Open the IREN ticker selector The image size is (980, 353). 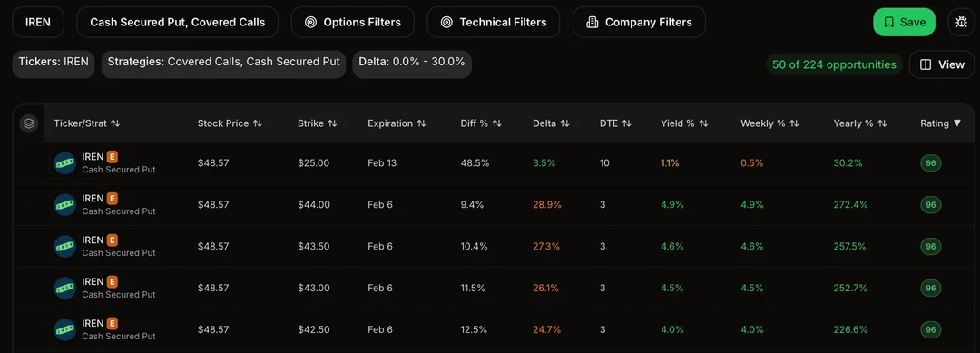tap(38, 23)
